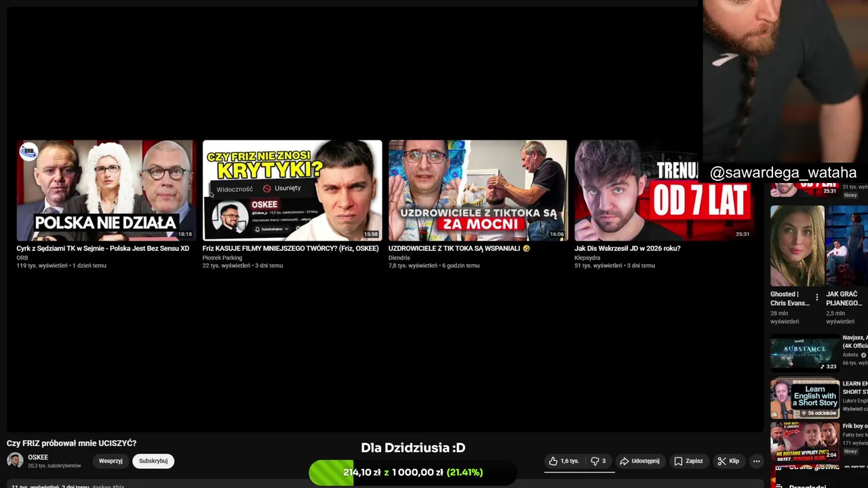Image resolution: width=868 pixels, height=488 pixels.
Task: Subscribe to OSKEE with Subskrybuj
Action: (x=153, y=461)
